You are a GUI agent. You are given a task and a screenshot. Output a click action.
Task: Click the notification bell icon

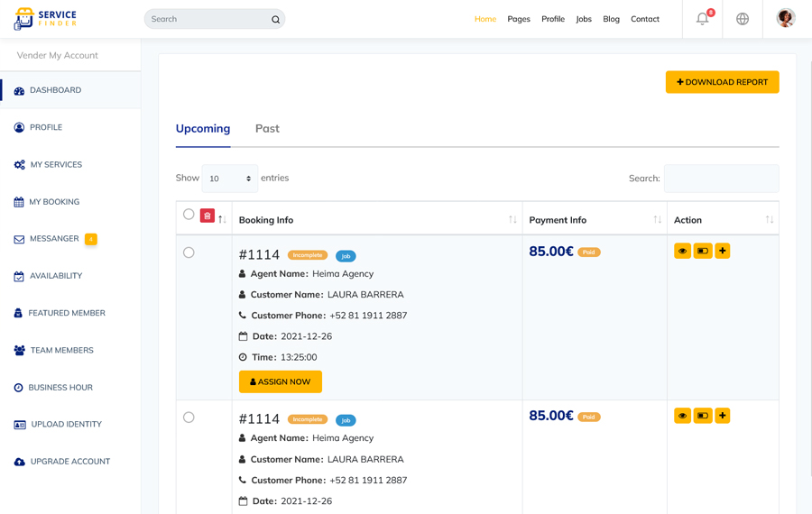(702, 19)
